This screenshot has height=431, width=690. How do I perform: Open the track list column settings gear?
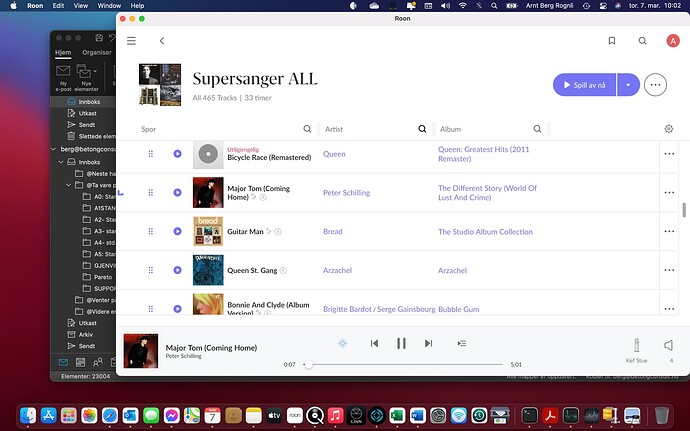click(x=668, y=129)
